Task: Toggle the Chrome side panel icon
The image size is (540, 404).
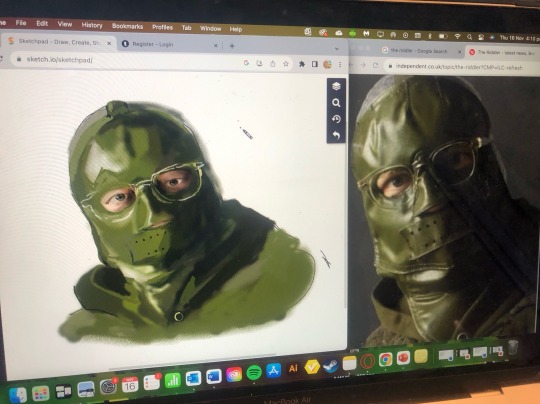Action: point(314,64)
